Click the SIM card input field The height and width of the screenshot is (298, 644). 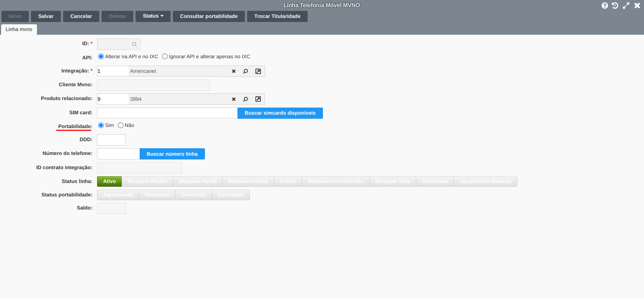[x=167, y=113]
